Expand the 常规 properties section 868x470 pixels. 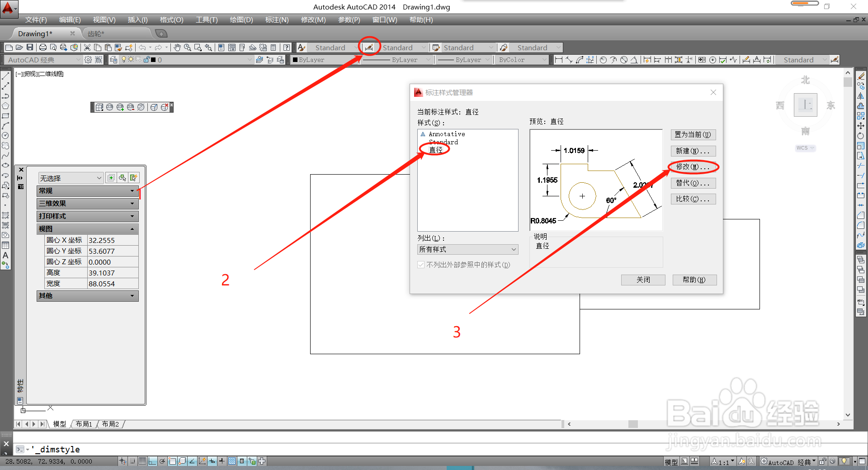point(88,191)
